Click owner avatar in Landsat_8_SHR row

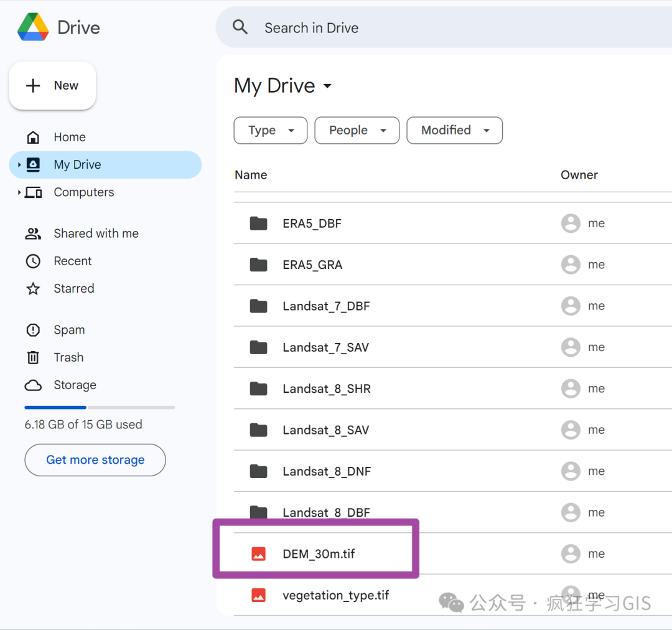coord(571,388)
